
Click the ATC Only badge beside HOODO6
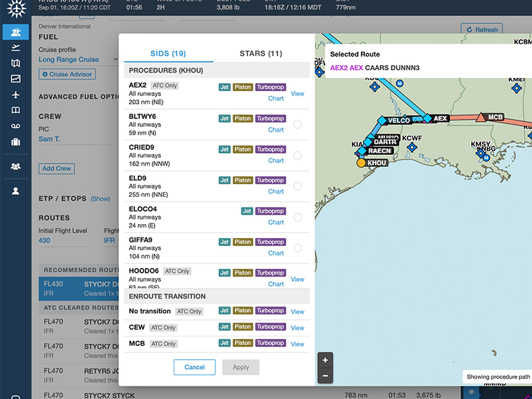pos(177,271)
